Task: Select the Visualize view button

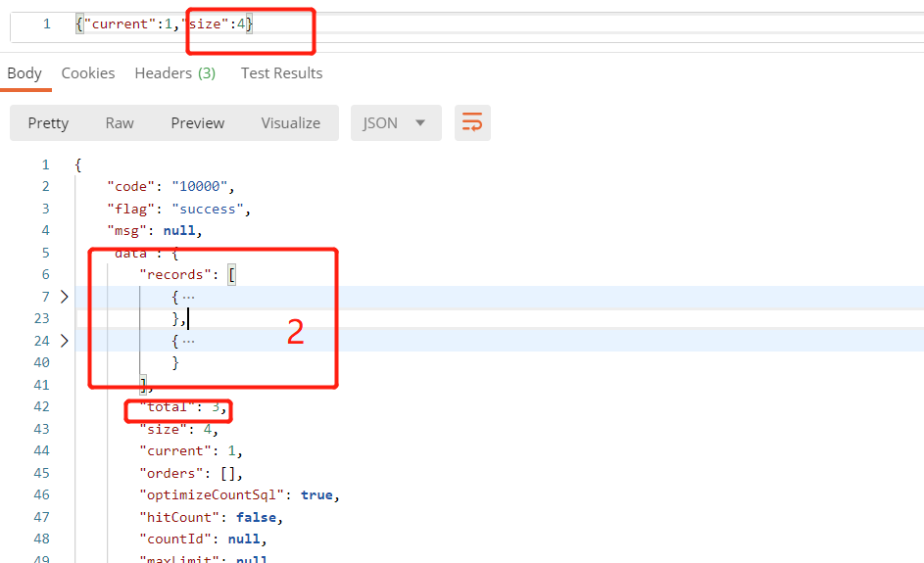Action: click(x=290, y=123)
